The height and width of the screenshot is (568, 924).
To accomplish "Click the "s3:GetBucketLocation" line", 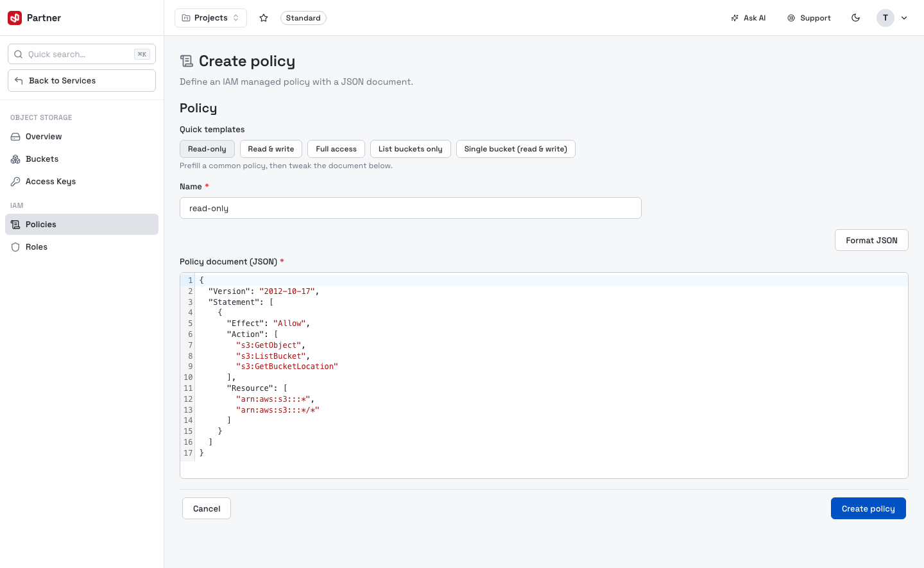I will [x=287, y=366].
